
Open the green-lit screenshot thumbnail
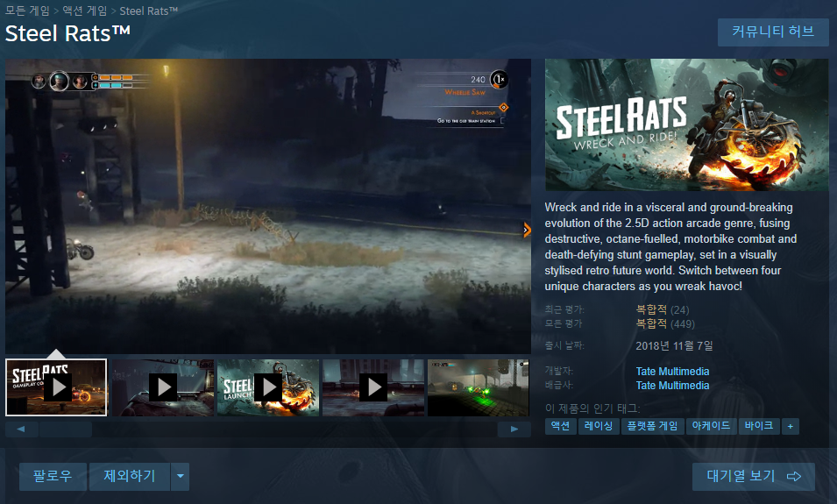coord(479,387)
